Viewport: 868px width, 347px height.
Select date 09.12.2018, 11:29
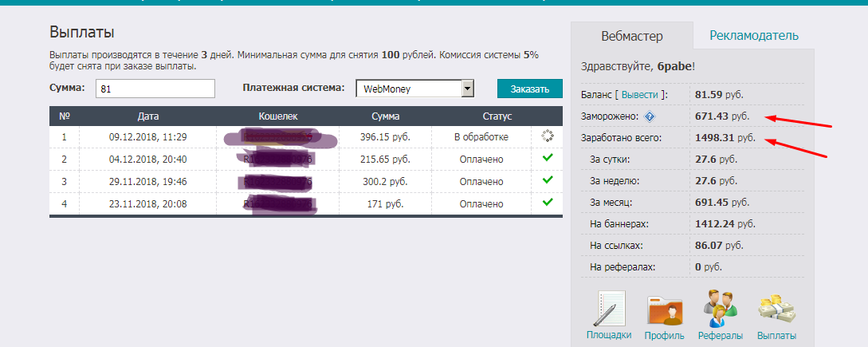[x=147, y=137]
